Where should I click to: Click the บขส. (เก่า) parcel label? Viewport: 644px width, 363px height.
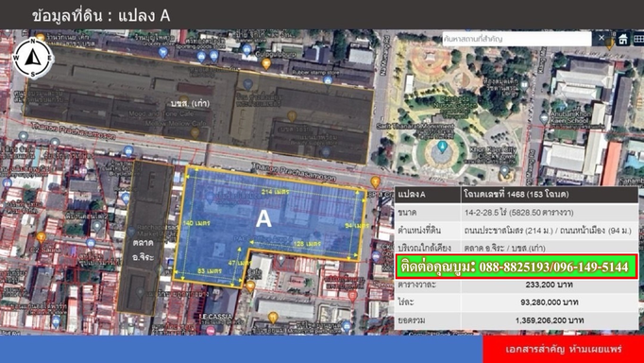190,103
